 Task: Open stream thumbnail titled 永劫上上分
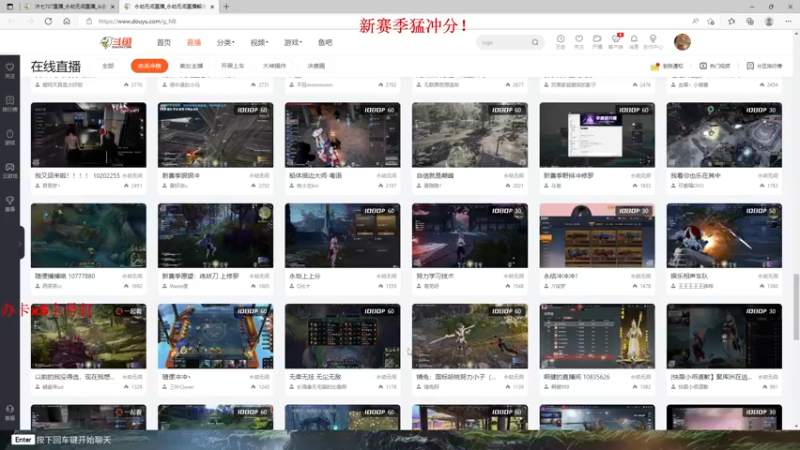342,236
